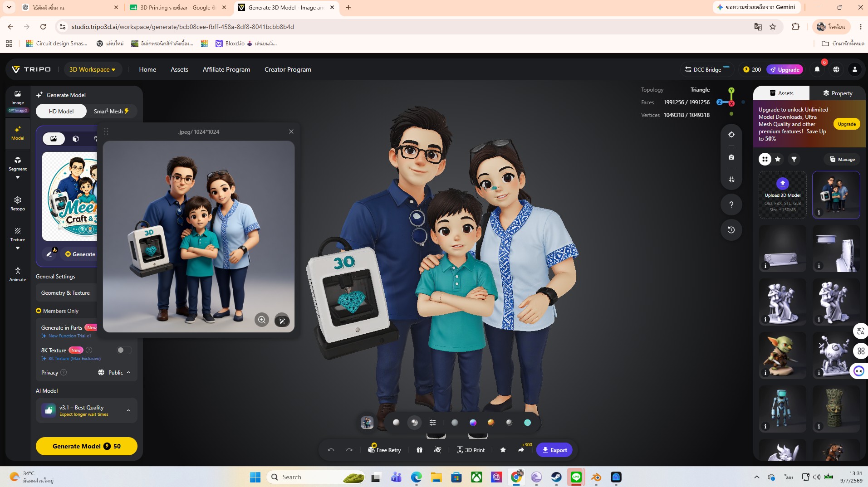Show favorite assets using star filter
The image size is (868, 487).
click(778, 159)
